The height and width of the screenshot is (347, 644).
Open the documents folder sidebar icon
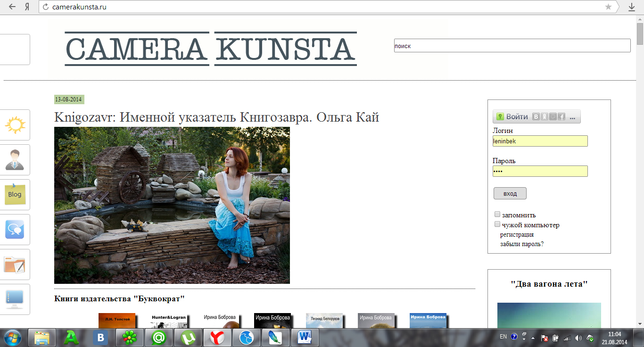(15, 264)
